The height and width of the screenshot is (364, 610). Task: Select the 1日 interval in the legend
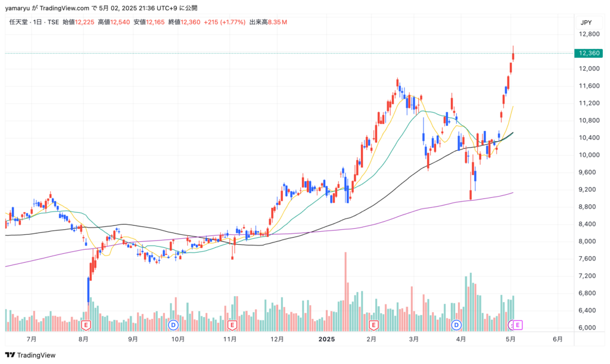38,22
